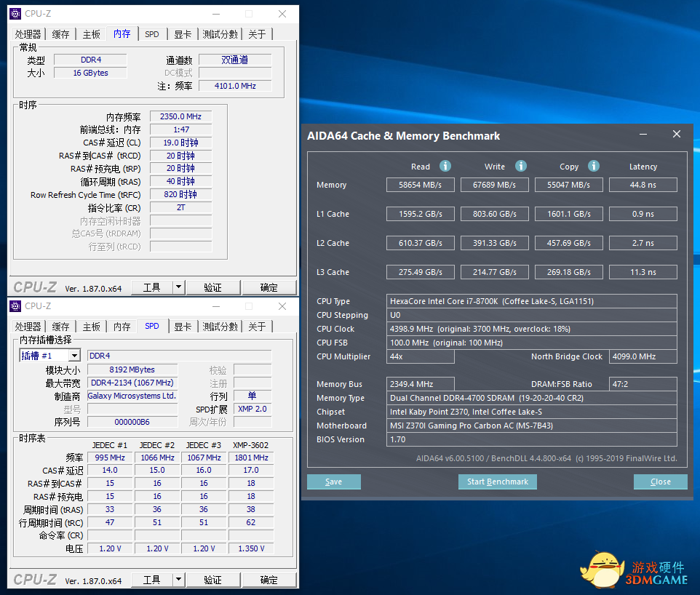Switch to 显卡 tab in top CPU-Z window
The image size is (700, 595).
183,34
